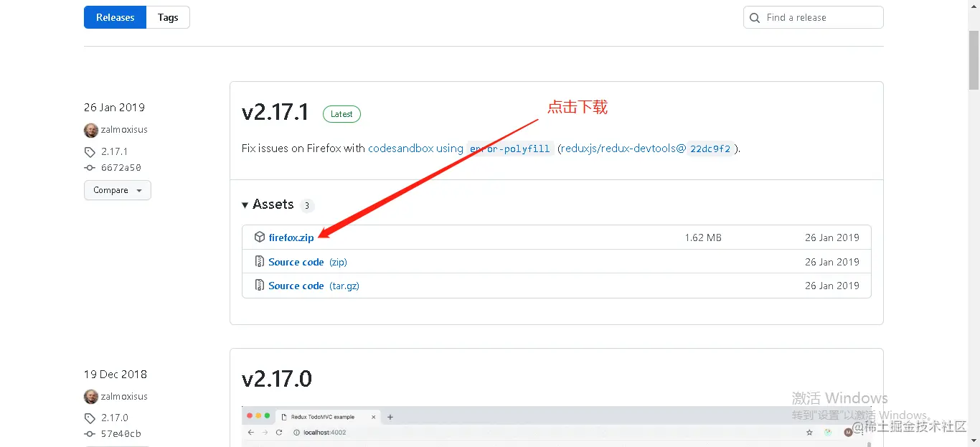Open zalmoxisus profile link for 26 Jan 2019
Viewport: 980px width, 447px height.
point(124,130)
